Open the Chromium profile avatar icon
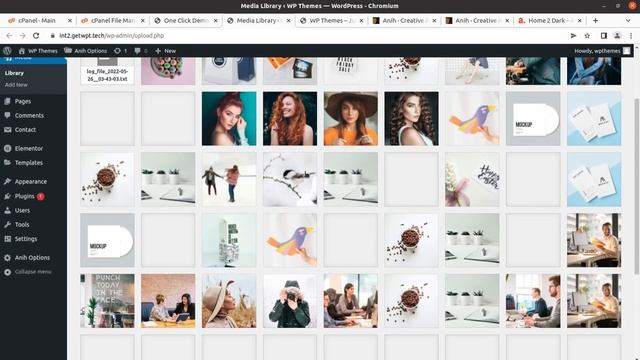 coord(617,36)
